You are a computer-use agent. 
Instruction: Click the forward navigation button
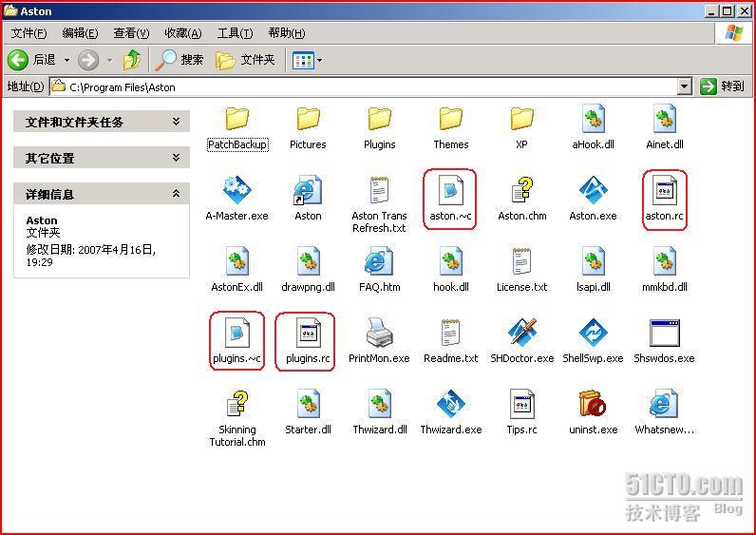coord(88,60)
